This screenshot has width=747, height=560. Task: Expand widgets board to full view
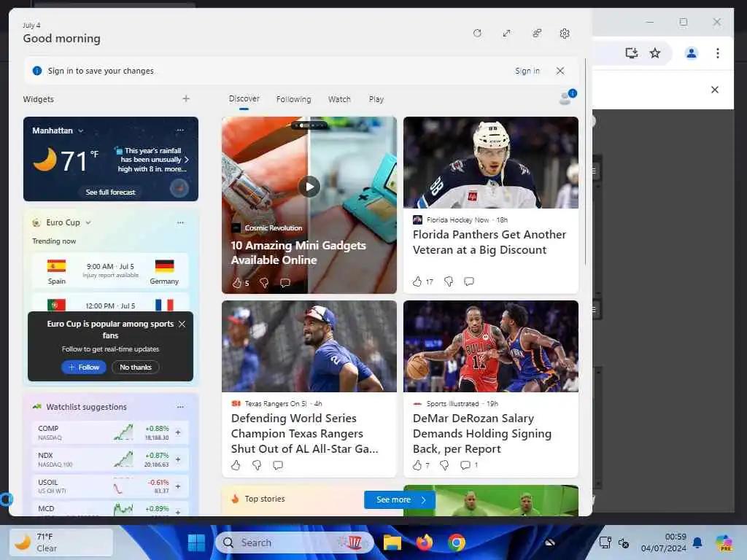coord(506,33)
